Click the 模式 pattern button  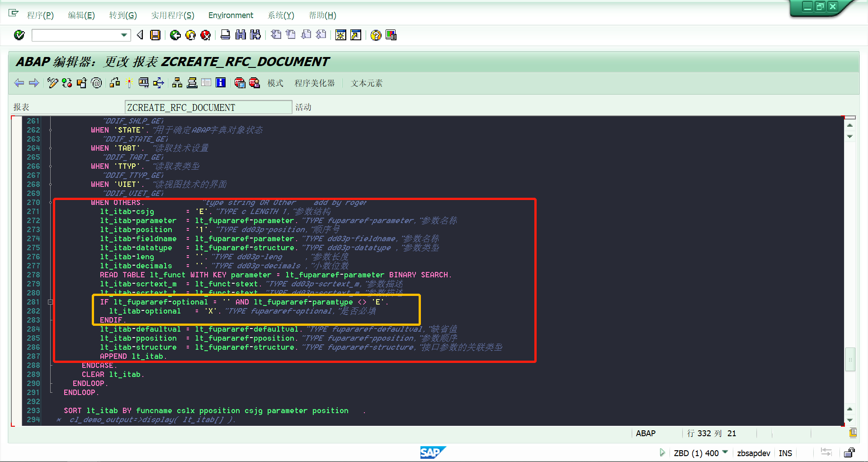(275, 83)
